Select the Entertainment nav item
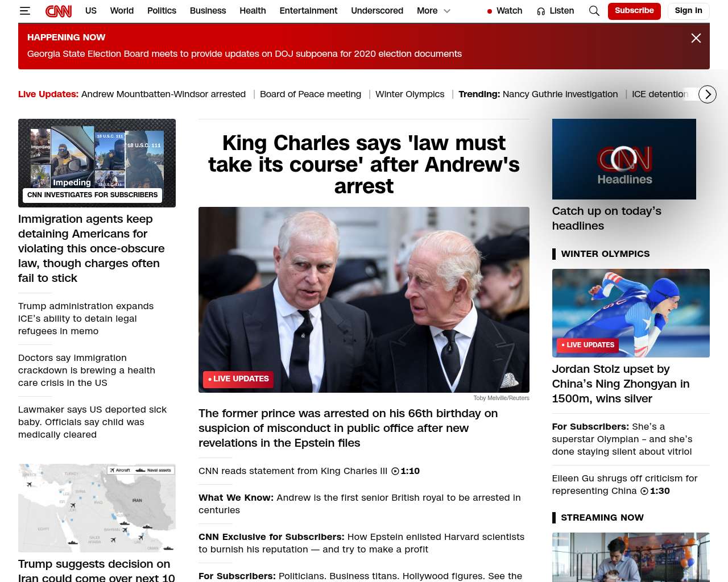The image size is (728, 582). pyautogui.click(x=308, y=11)
